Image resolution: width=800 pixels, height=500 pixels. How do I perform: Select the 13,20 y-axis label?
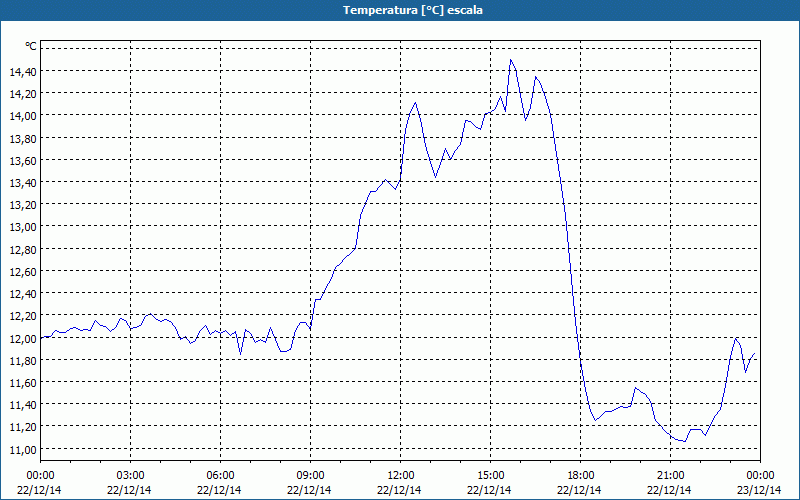[23, 205]
